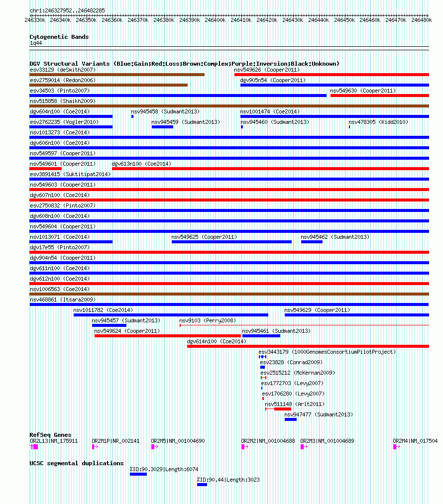443x504 pixels.
Task: Open the dgv608n100 (Coe2014) label
Action: coord(60,216)
